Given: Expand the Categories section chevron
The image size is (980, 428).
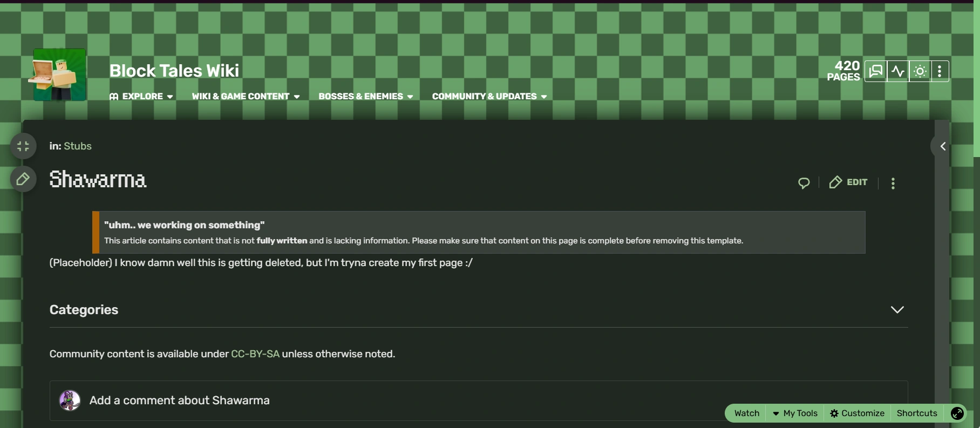Looking at the screenshot, I should point(897,310).
